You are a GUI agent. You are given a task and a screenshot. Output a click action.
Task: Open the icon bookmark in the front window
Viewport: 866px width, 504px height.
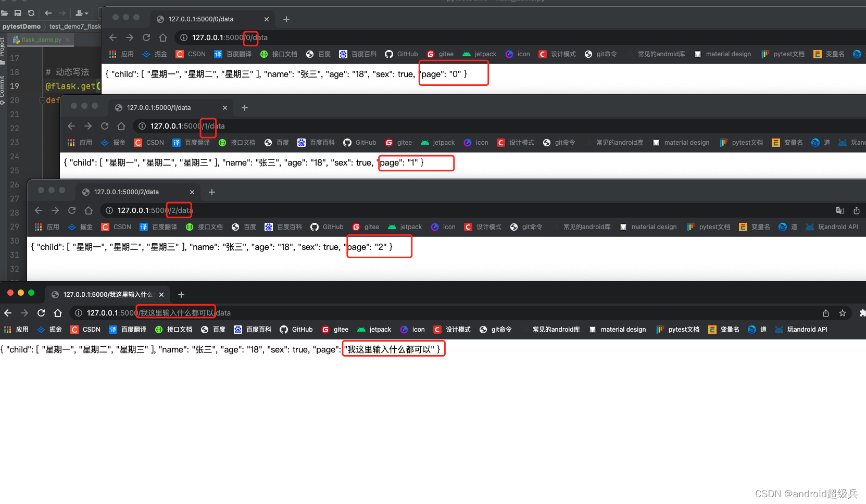coord(412,330)
